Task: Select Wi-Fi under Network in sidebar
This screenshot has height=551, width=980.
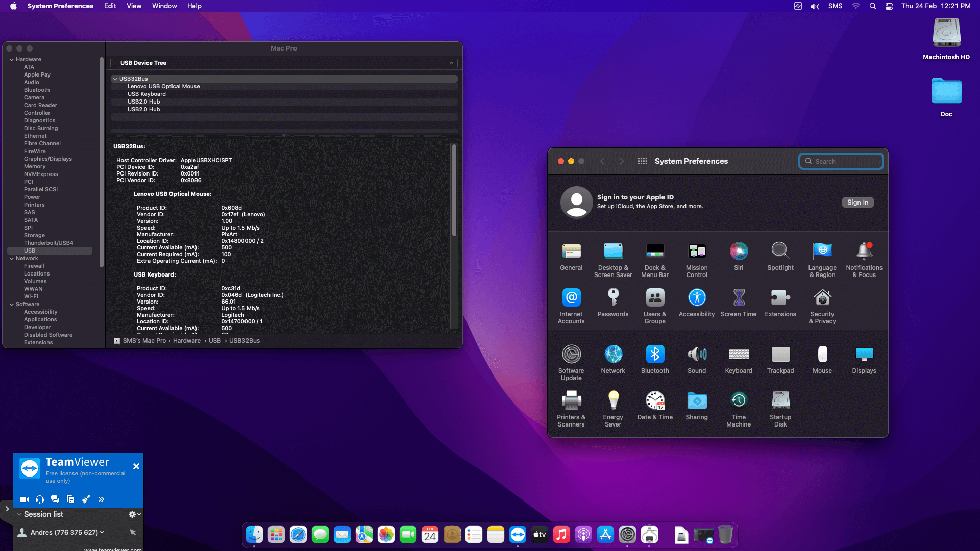Action: [31, 297]
